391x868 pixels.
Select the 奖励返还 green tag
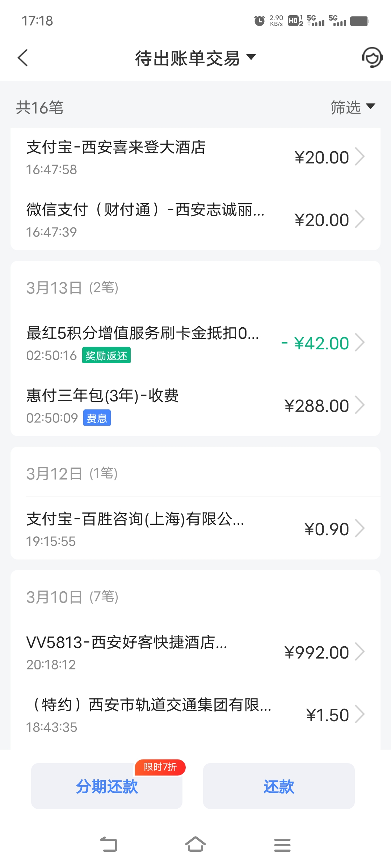106,356
